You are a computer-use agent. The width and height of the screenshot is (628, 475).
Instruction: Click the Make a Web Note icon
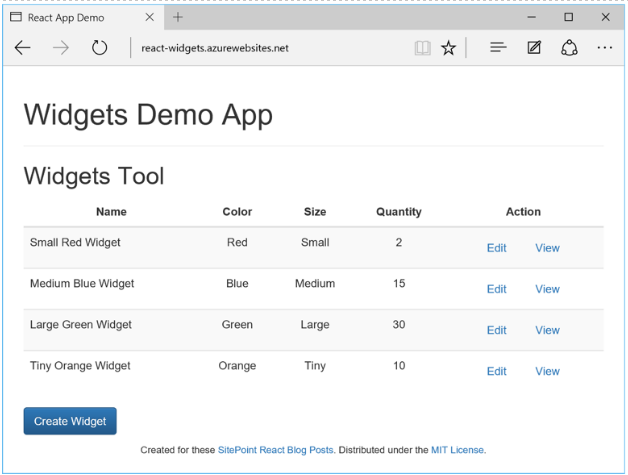point(534,48)
